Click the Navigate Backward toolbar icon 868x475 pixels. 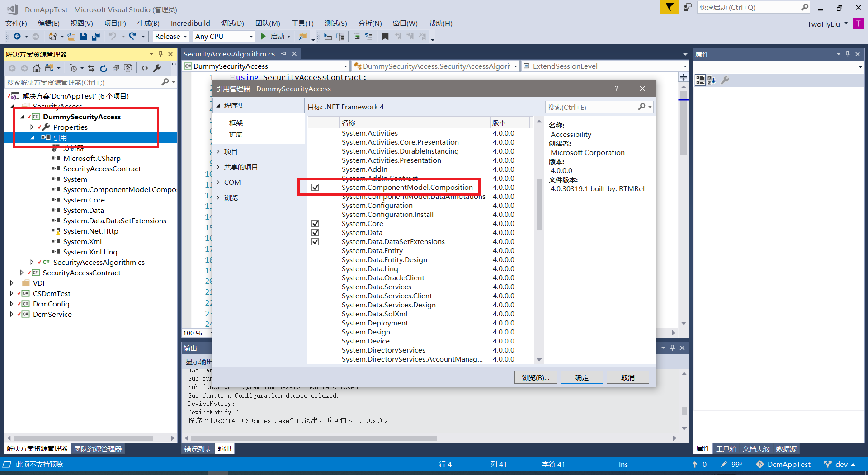click(17, 36)
